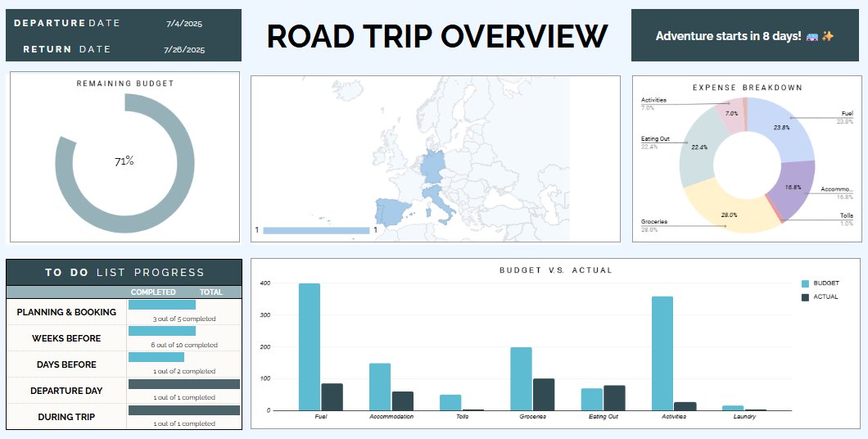This screenshot has height=439, width=868.
Task: Select the Fuel actual bar
Action: [332, 397]
